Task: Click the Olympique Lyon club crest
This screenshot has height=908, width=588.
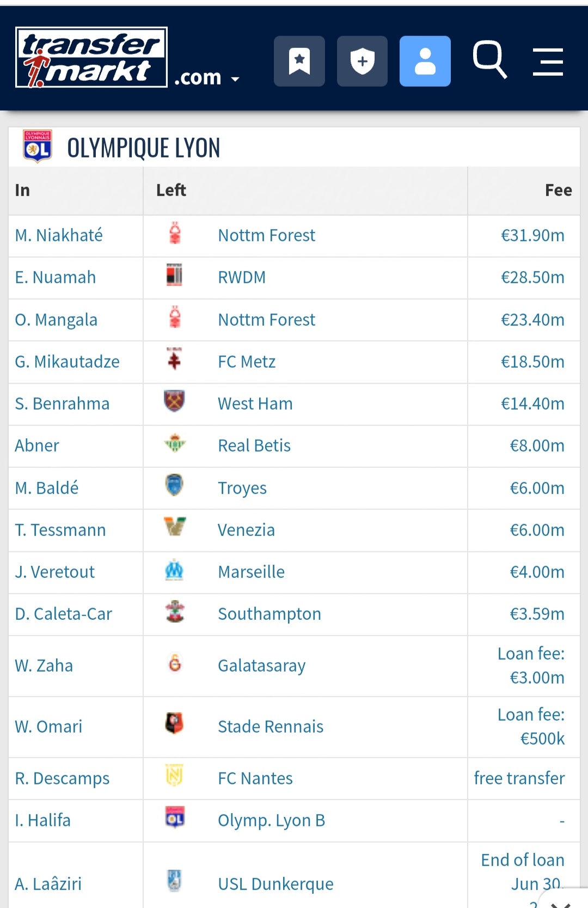Action: pyautogui.click(x=38, y=147)
